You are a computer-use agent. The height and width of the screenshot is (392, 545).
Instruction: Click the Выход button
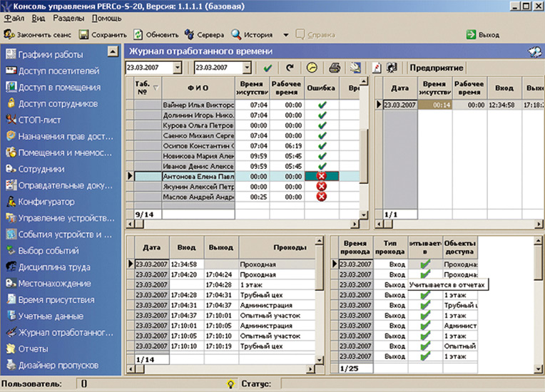[x=483, y=34]
